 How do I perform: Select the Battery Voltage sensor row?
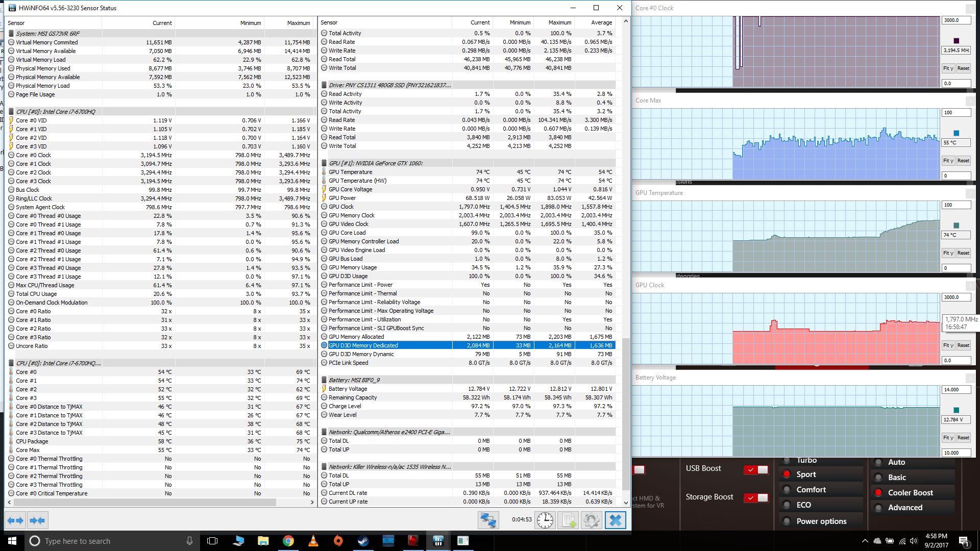tap(467, 389)
